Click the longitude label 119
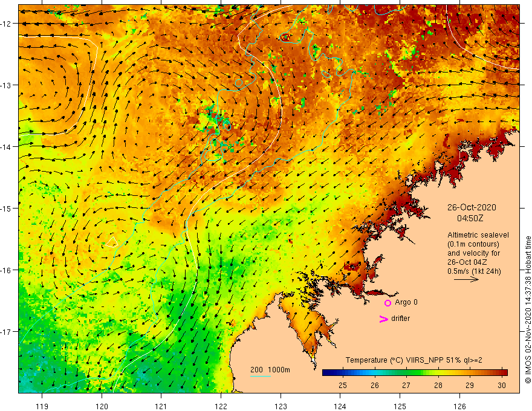The image size is (532, 411). (x=42, y=406)
